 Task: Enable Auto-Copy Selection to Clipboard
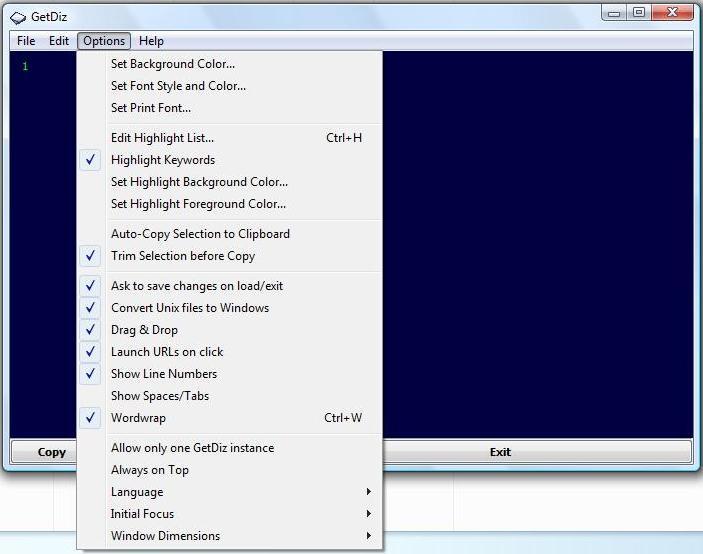(230, 234)
